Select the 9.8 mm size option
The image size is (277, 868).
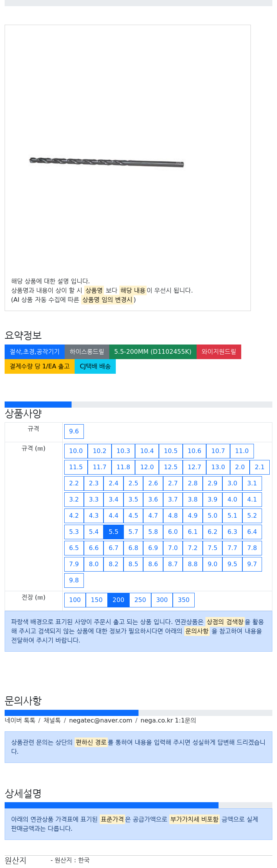click(74, 580)
